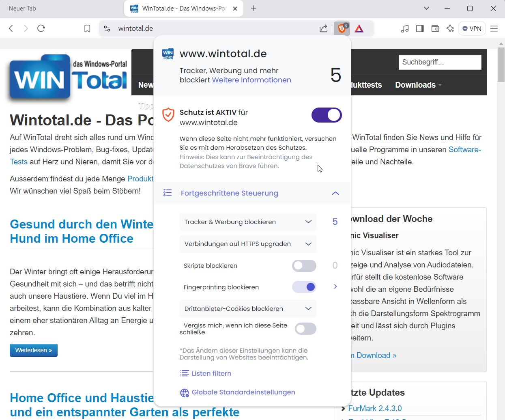Open the Software-Tests link on the page
The image size is (505, 420).
tap(465, 150)
